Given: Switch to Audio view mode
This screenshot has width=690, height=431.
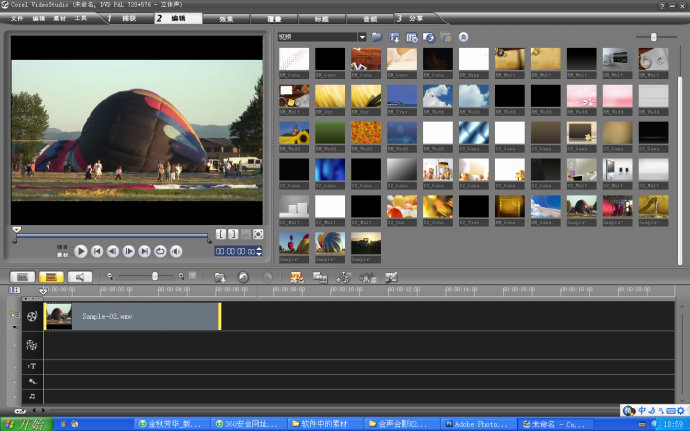Looking at the screenshot, I should tap(79, 276).
